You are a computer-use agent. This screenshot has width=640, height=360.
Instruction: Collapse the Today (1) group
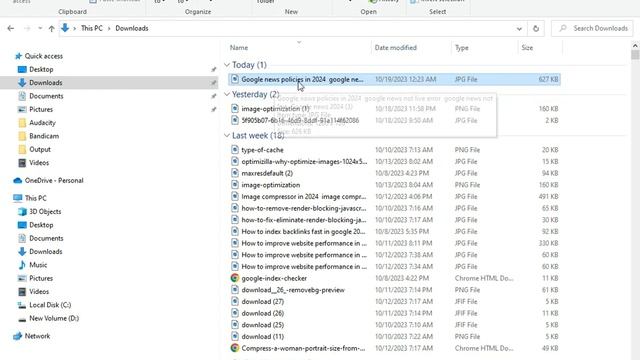point(227,65)
